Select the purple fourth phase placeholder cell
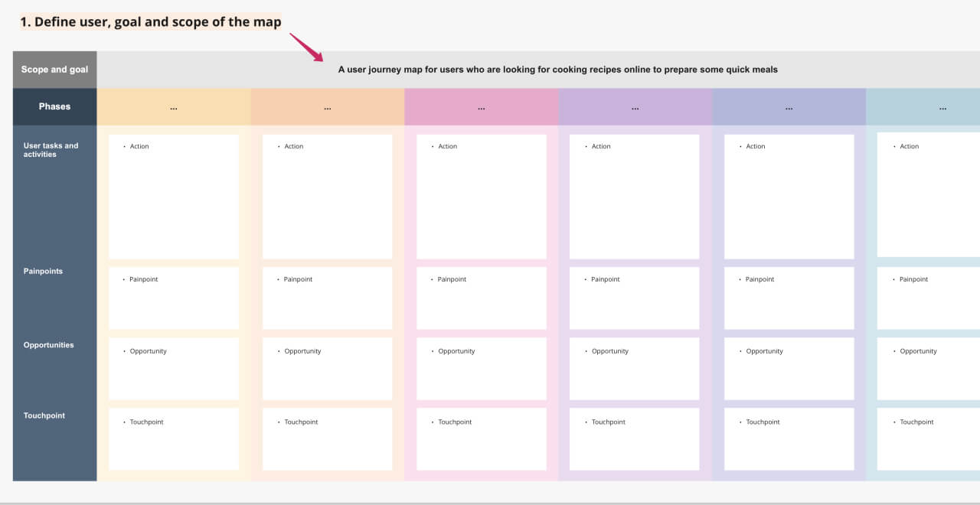This screenshot has height=505, width=980. point(635,107)
